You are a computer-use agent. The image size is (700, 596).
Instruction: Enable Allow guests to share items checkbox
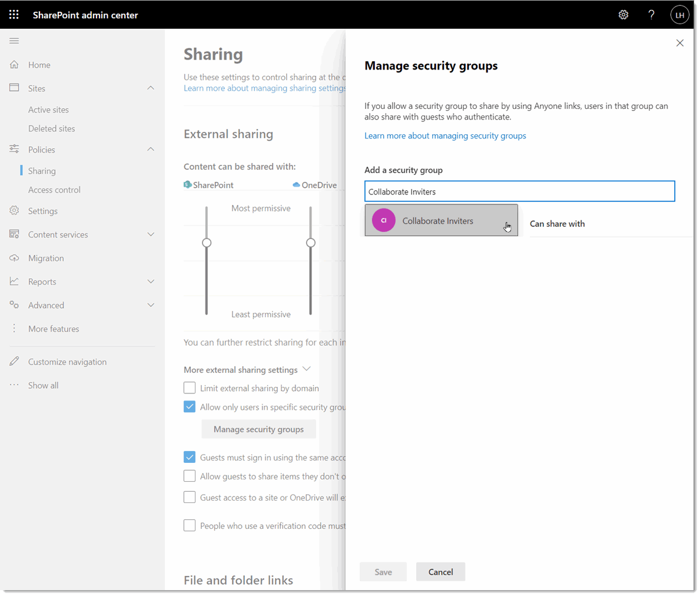[x=190, y=476]
